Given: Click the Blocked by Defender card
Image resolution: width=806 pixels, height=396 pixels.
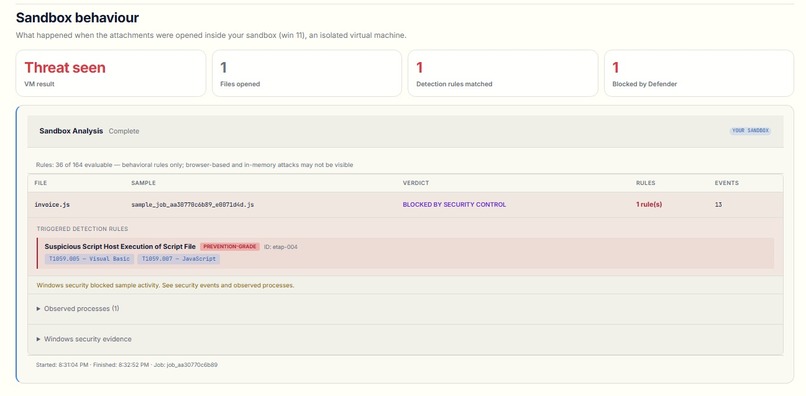Looking at the screenshot, I should point(699,73).
